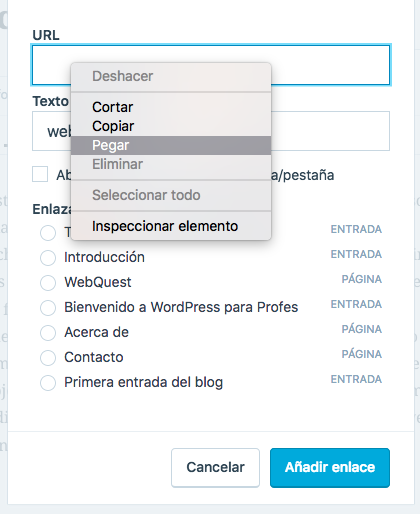The image size is (420, 514).
Task: Click the link text input field
Action: coord(211,131)
